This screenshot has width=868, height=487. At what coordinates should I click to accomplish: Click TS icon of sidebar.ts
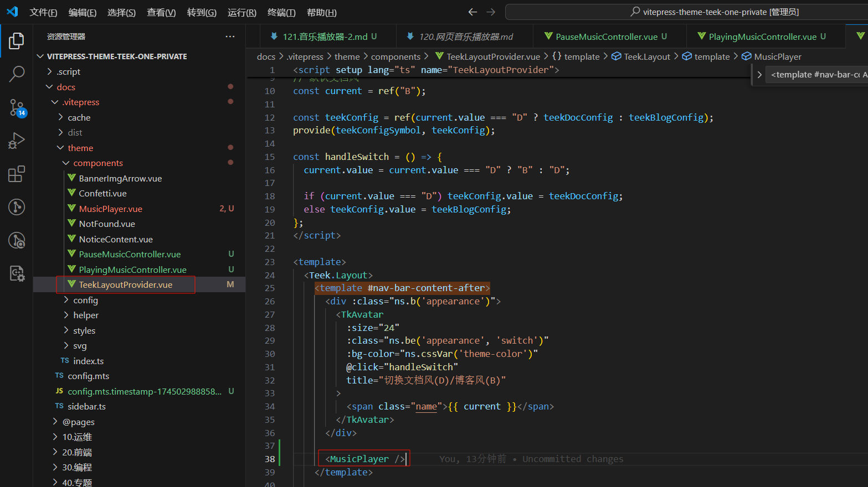[x=59, y=406]
